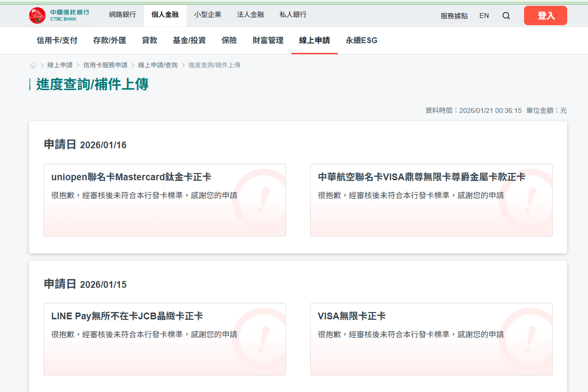
Task: Click the CTBC Bank logo
Action: coord(58,15)
